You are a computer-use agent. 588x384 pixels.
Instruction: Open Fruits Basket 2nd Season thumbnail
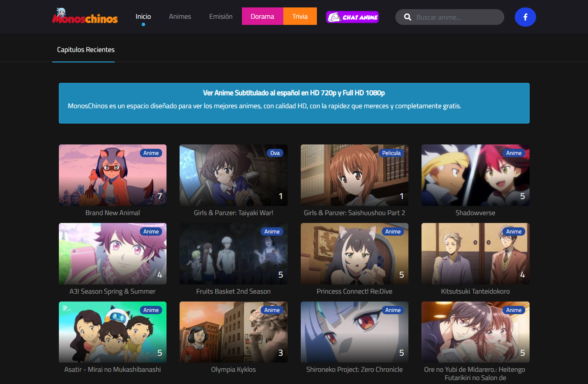click(x=234, y=254)
